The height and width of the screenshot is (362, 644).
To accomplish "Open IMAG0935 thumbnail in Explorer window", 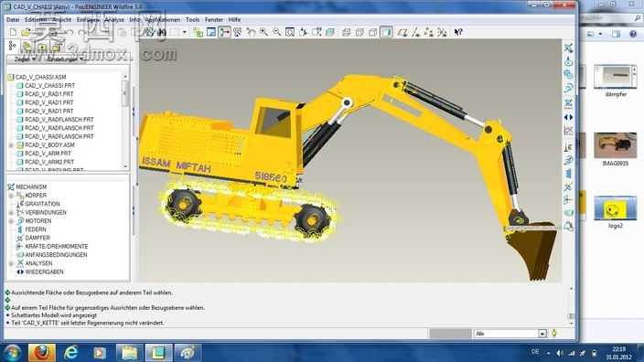I will (x=616, y=145).
